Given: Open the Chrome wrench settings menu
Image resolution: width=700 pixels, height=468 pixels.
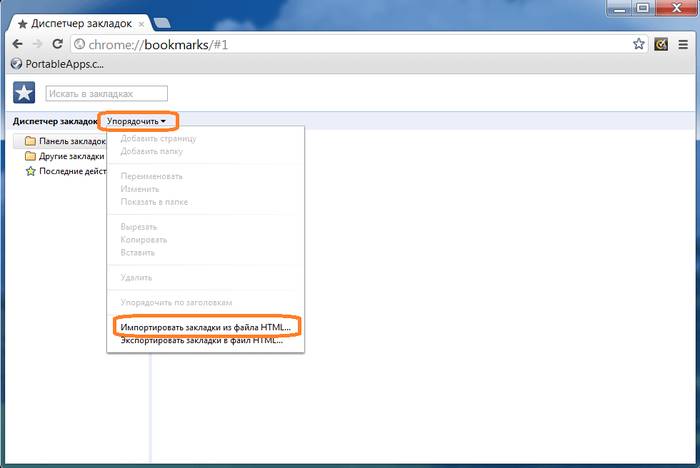Looking at the screenshot, I should pos(683,45).
